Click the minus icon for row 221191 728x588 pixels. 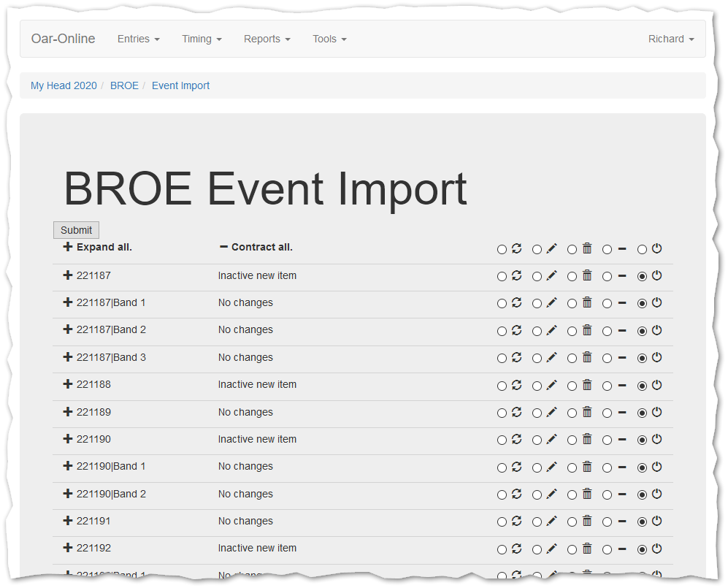pyautogui.click(x=621, y=522)
